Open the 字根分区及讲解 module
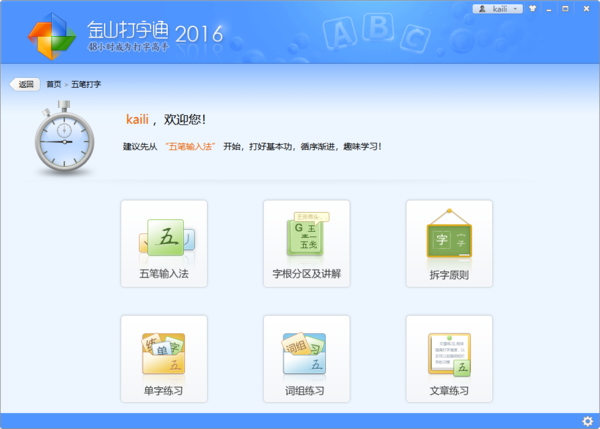 pyautogui.click(x=306, y=243)
